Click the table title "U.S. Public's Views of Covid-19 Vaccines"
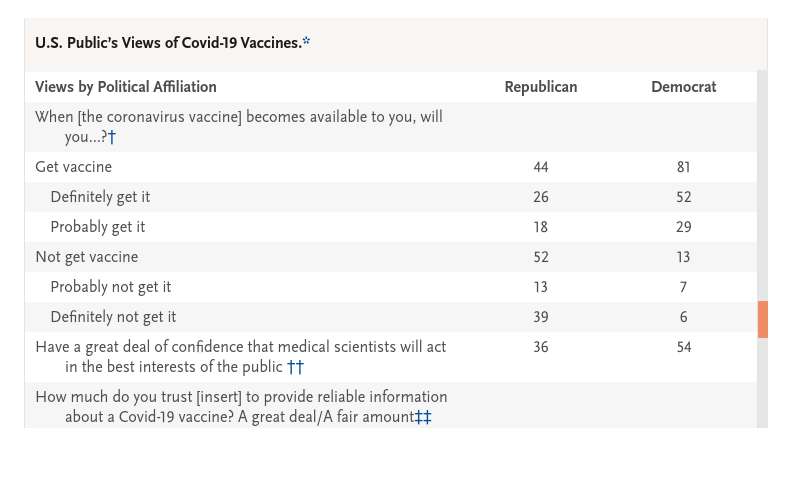Viewport: 808px width, 483px height. pyautogui.click(x=167, y=43)
